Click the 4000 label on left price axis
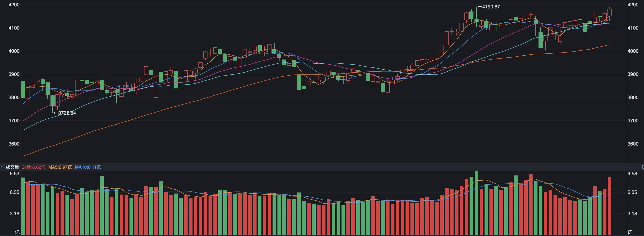644x236 pixels. click(14, 51)
